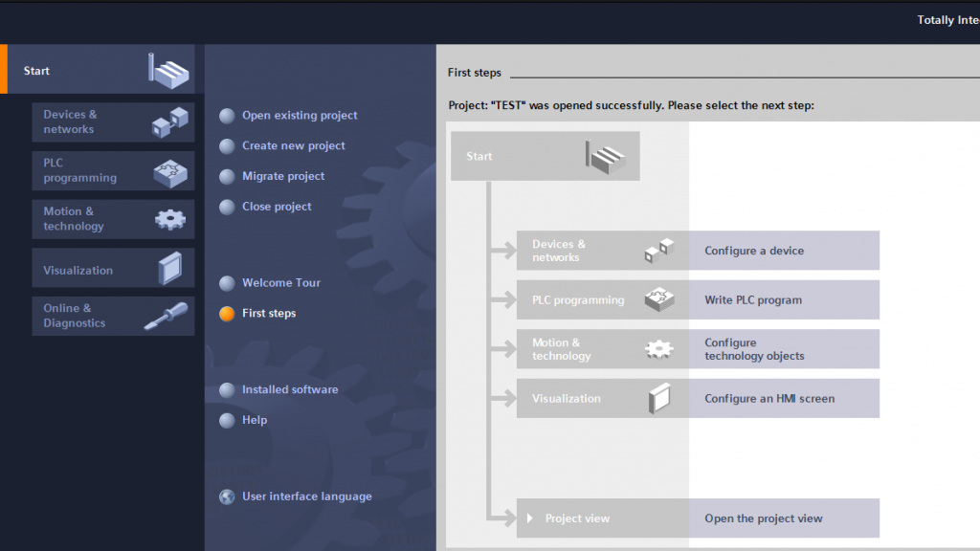This screenshot has width=980, height=551.
Task: Change User interface language link
Action: 307,496
